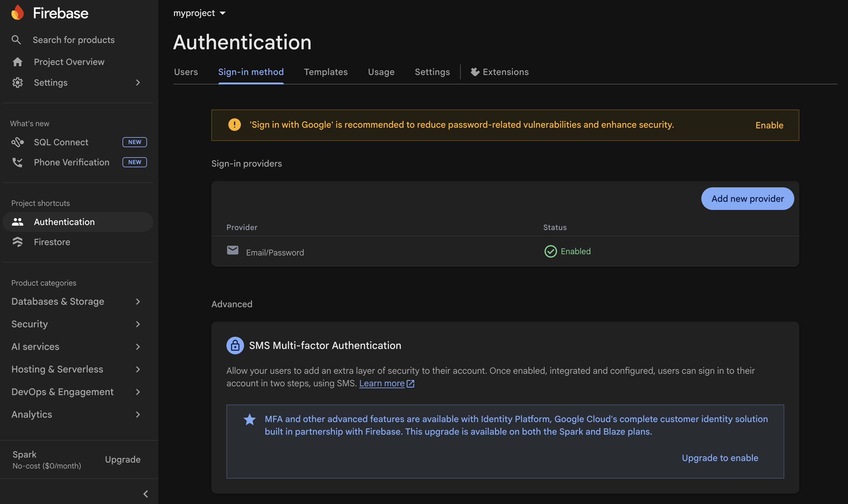848x504 pixels.
Task: Click Upgrade to enable
Action: point(720,458)
